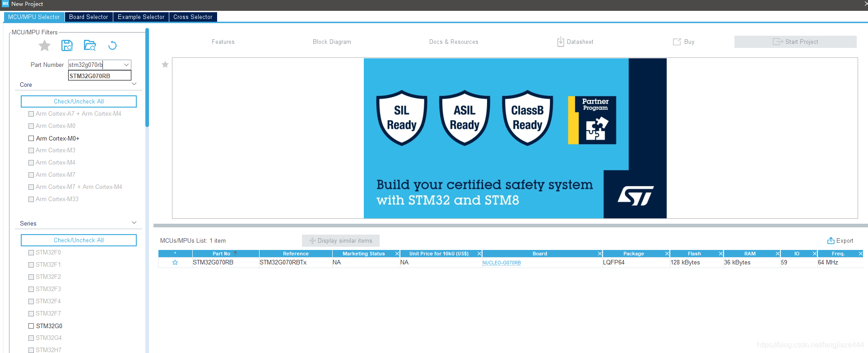The width and height of the screenshot is (868, 353).
Task: Click the Export button label
Action: (845, 241)
